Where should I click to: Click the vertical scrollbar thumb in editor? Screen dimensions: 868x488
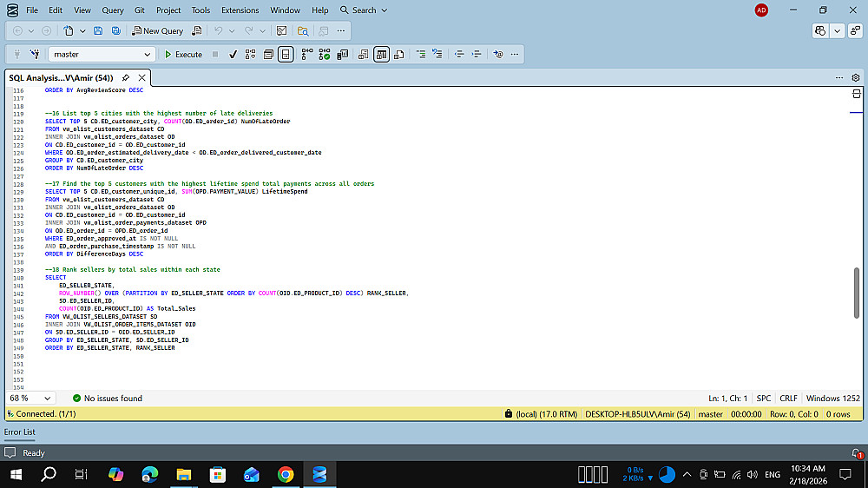tap(857, 293)
